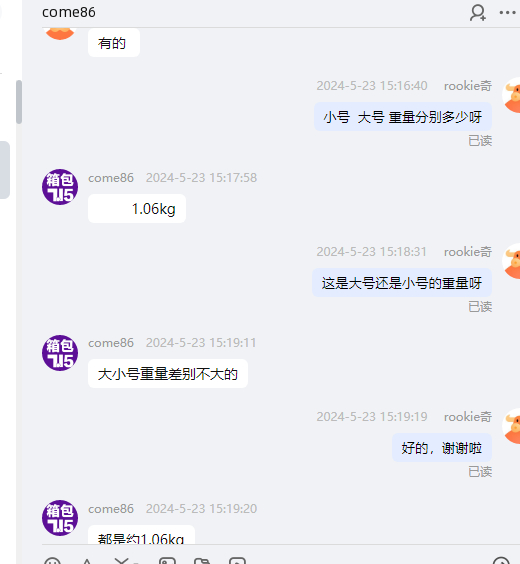Open the emoji picker in input toolbar
The width and height of the screenshot is (520, 564).
(52, 560)
